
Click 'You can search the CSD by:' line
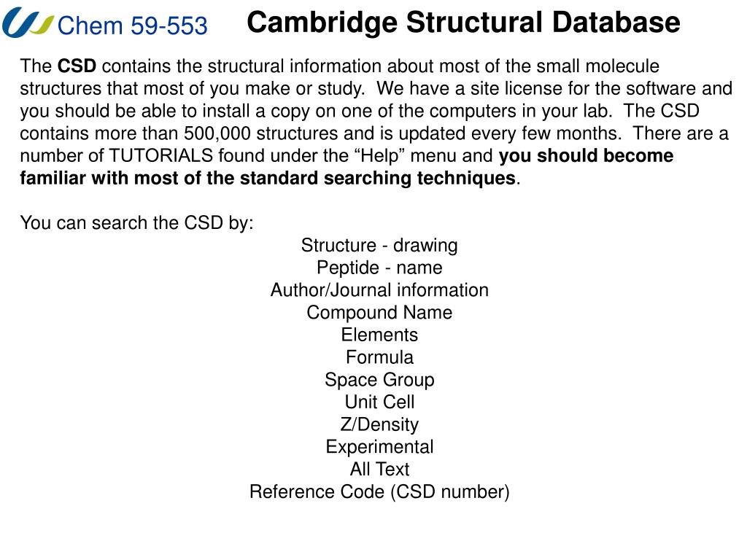(x=136, y=223)
